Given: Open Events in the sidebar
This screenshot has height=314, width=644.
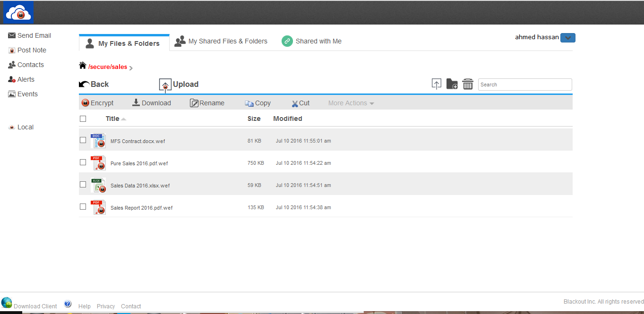Looking at the screenshot, I should point(11,94).
